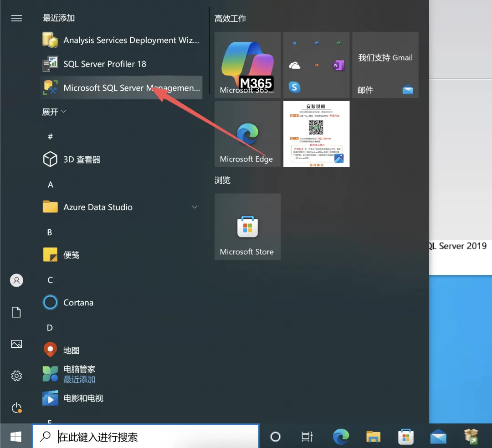Open the 安装说明 photo tile
This screenshot has width=492, height=448.
(316, 134)
